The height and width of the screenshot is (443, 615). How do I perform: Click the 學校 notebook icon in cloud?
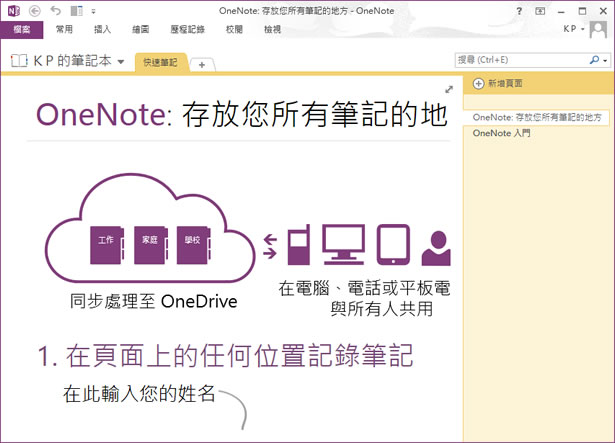pos(193,245)
